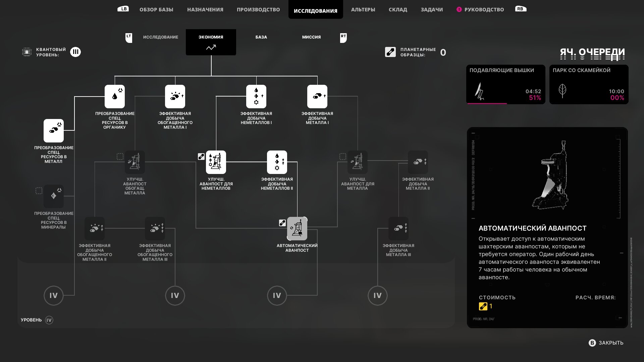Open the Производство top menu tab
644x362 pixels.
(258, 10)
